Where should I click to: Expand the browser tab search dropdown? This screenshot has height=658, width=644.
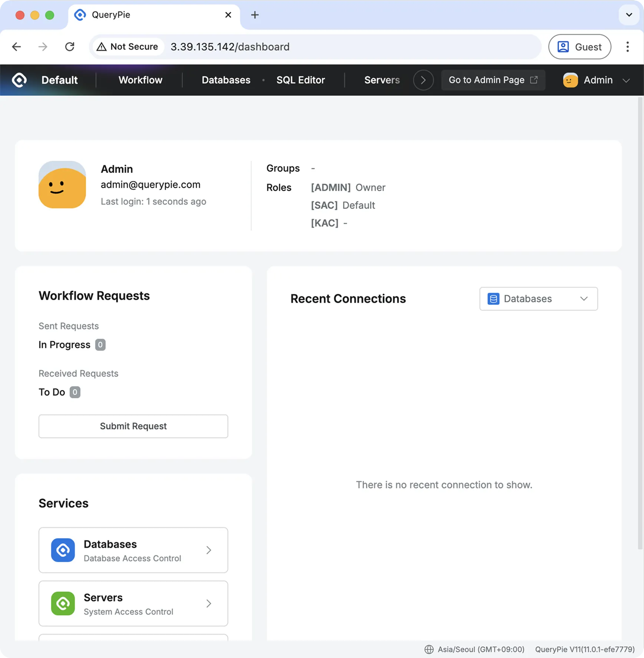click(x=629, y=15)
